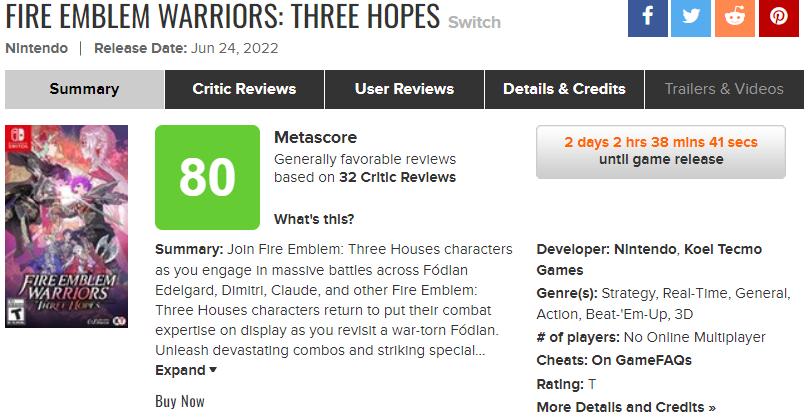This screenshot has height=417, width=810.
Task: Switch to the Critic Reviews tab
Action: click(244, 89)
